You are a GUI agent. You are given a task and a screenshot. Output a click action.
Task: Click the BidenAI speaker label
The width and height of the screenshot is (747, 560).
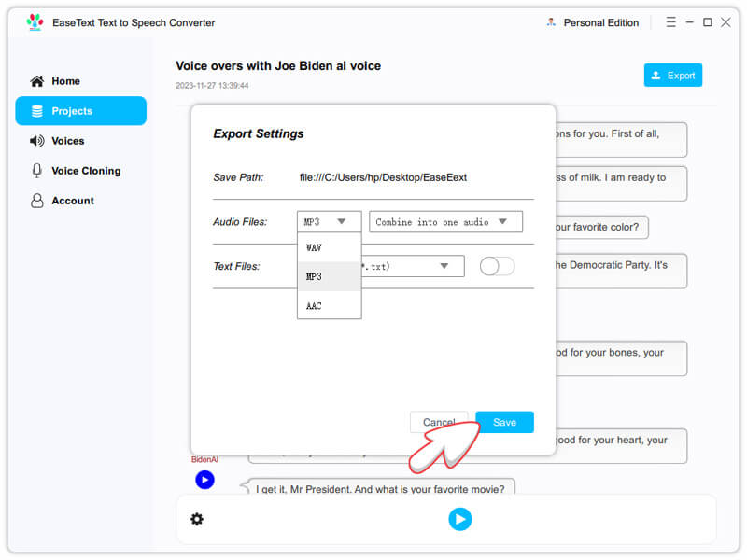pyautogui.click(x=204, y=459)
